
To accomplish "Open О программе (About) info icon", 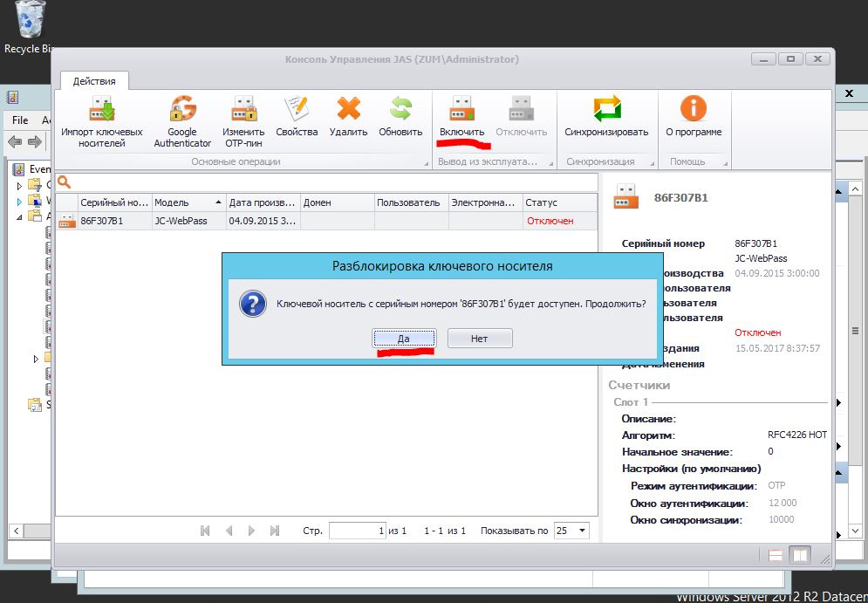I will click(694, 108).
